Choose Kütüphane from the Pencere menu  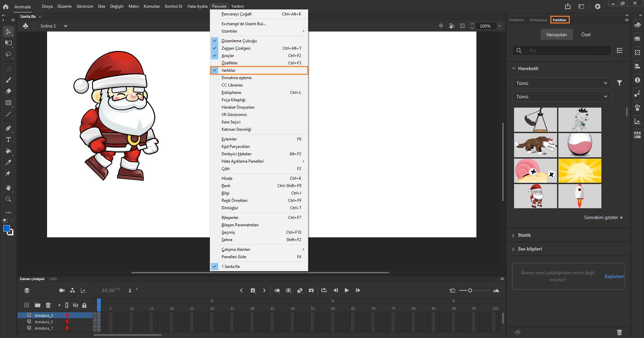(x=259, y=93)
